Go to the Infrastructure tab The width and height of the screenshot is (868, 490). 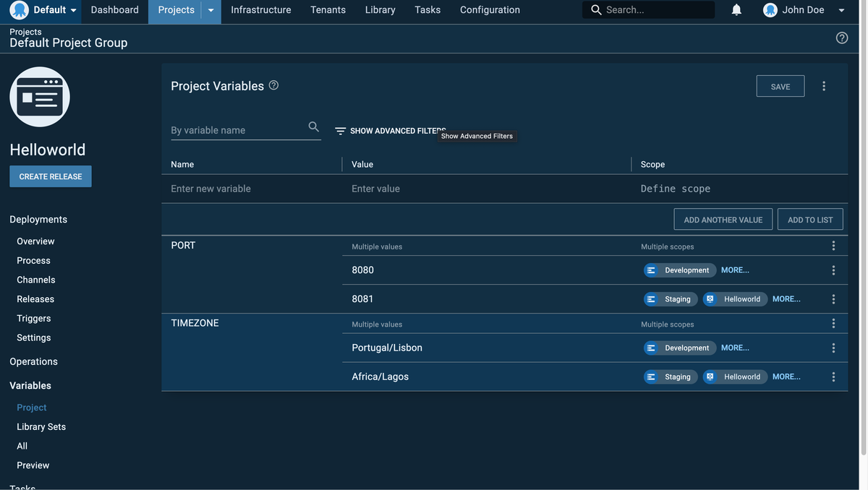[x=260, y=10]
